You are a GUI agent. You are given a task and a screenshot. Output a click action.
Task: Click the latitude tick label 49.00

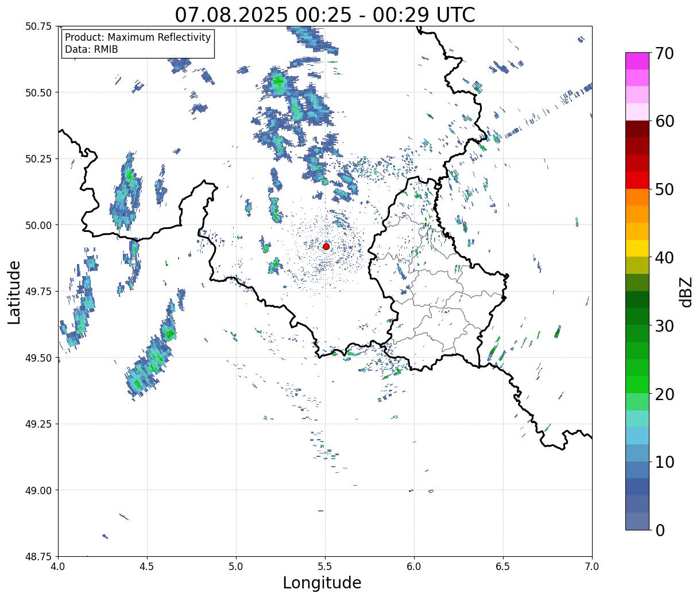(x=38, y=490)
